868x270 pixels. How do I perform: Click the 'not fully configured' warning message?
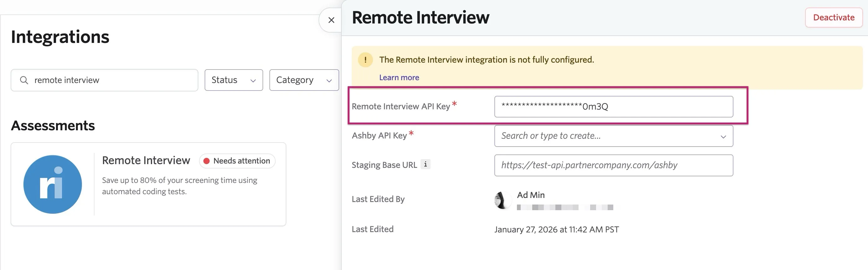487,60
